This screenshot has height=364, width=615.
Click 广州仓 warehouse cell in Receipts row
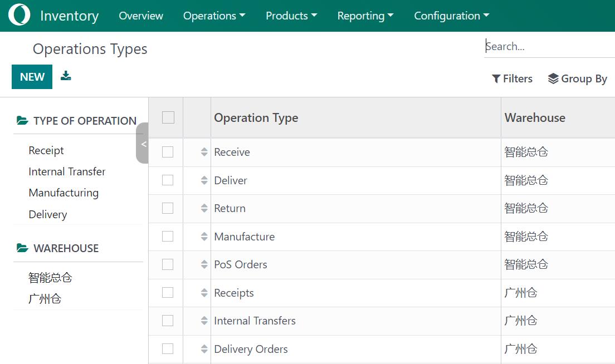(x=520, y=292)
